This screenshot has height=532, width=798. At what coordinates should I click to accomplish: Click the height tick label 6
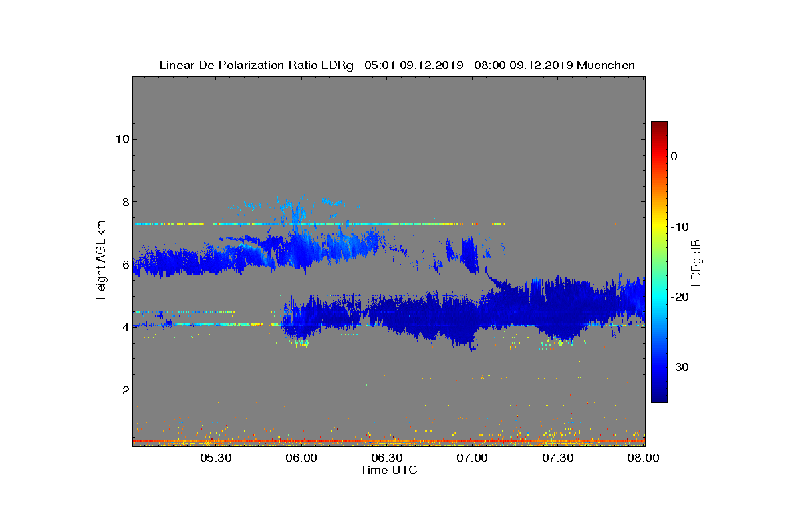pyautogui.click(x=125, y=265)
